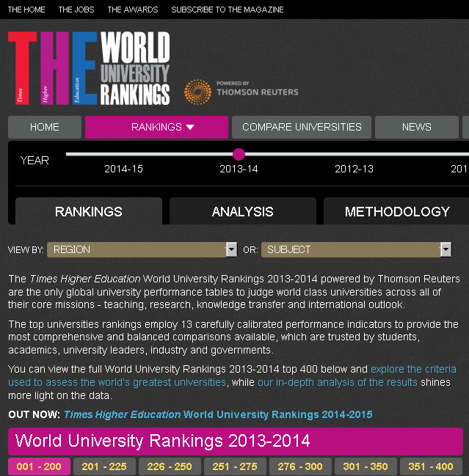Click the POWERED BY THOMSON REUTERS text
Image resolution: width=469 pixels, height=476 pixels.
pyautogui.click(x=258, y=89)
